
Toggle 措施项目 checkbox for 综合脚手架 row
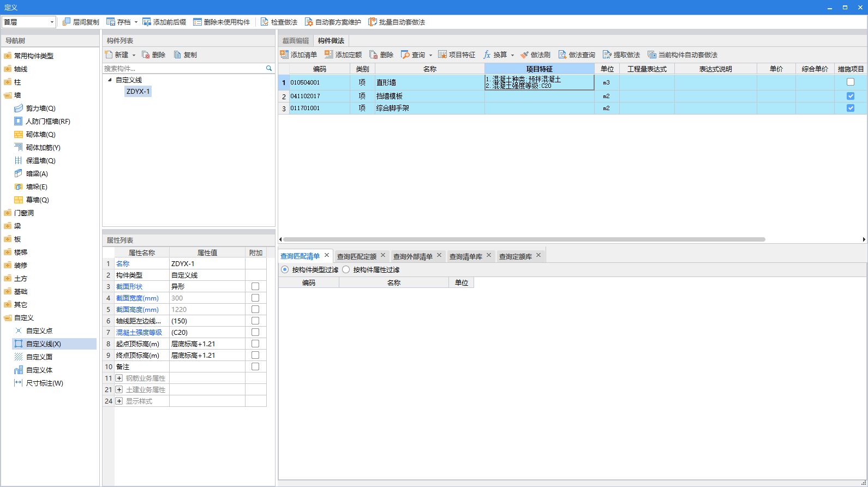tap(851, 108)
